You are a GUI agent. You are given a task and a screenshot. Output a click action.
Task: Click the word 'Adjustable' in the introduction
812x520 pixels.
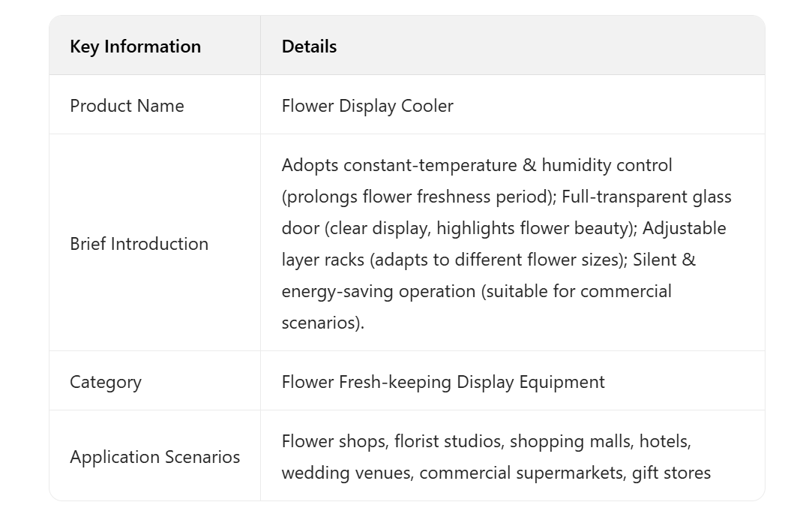pyautogui.click(x=684, y=228)
